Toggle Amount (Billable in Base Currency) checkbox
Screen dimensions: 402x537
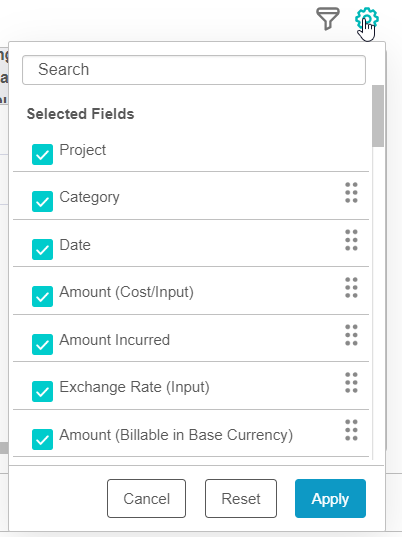click(42, 439)
